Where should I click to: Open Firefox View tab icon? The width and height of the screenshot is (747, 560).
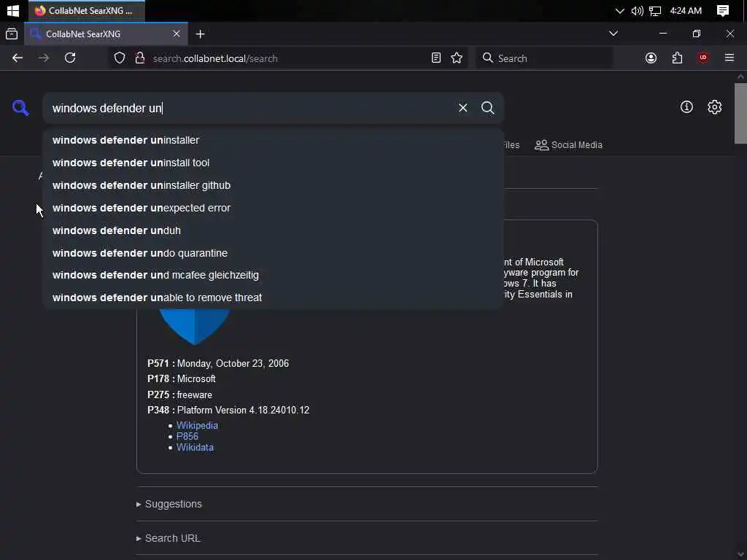12,34
